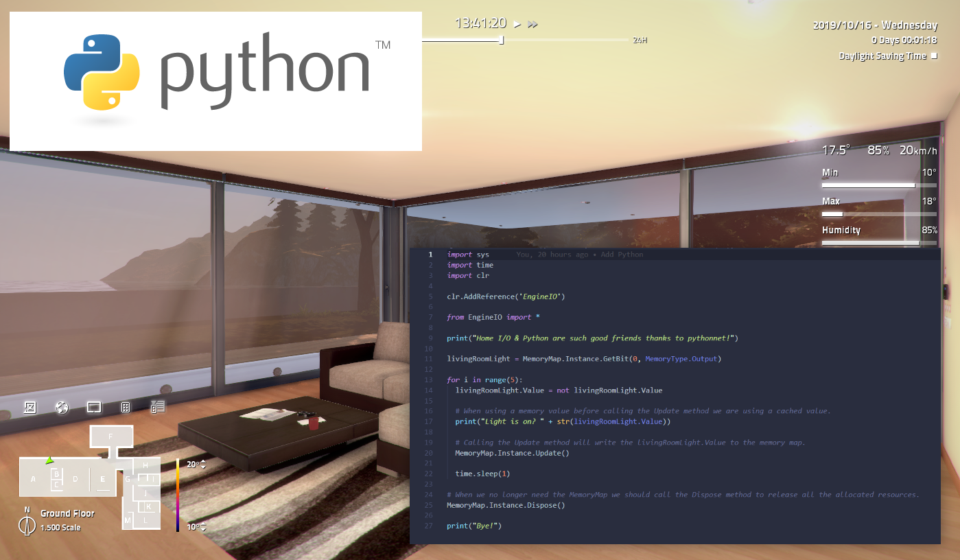
Task: Click the Min temperature slider
Action: tap(879, 185)
